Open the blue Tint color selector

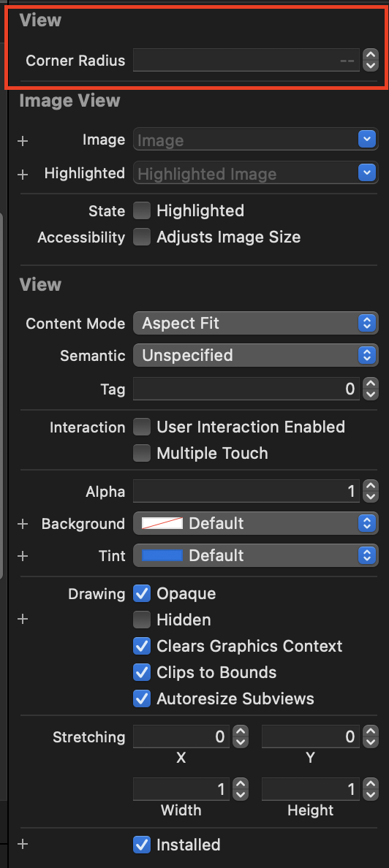[x=255, y=555]
